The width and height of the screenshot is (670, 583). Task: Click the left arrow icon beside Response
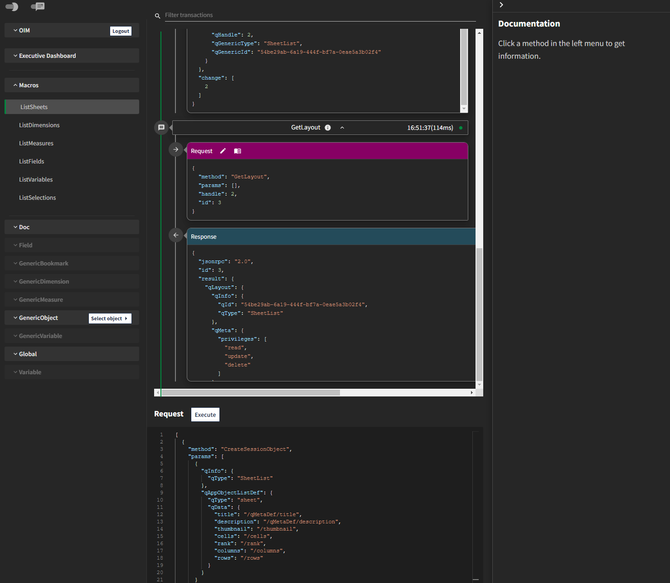[x=176, y=236]
